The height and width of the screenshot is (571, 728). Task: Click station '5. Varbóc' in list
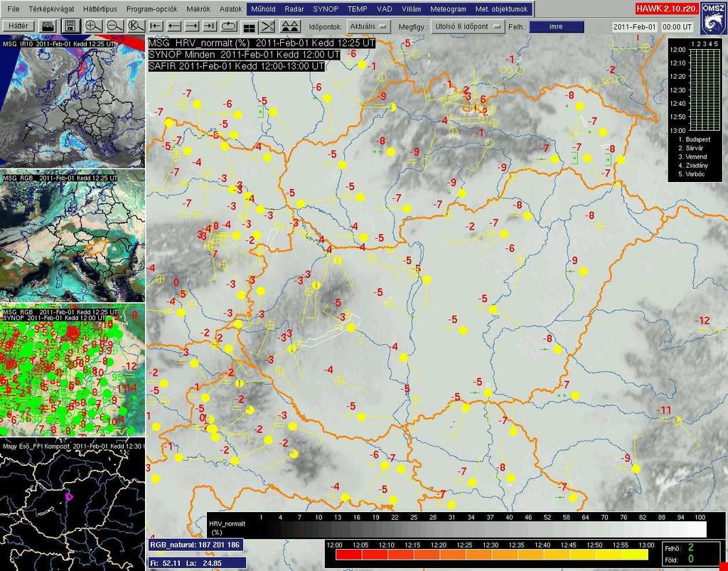pos(691,174)
